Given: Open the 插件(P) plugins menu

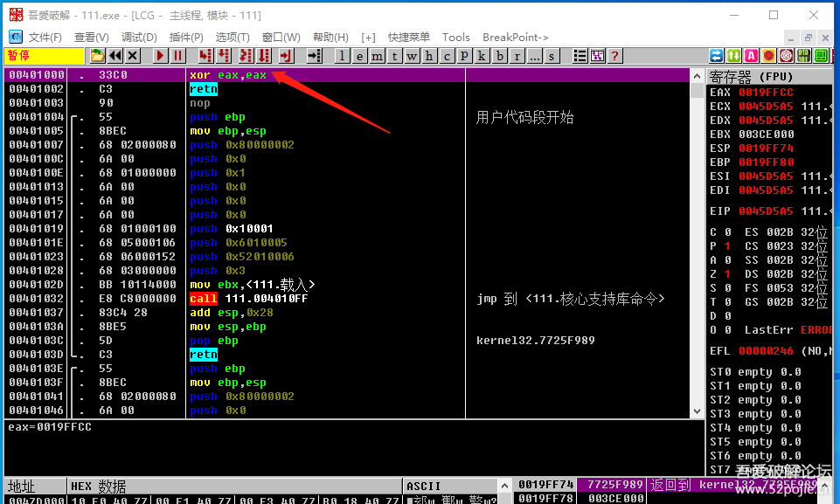Looking at the screenshot, I should 186,38.
